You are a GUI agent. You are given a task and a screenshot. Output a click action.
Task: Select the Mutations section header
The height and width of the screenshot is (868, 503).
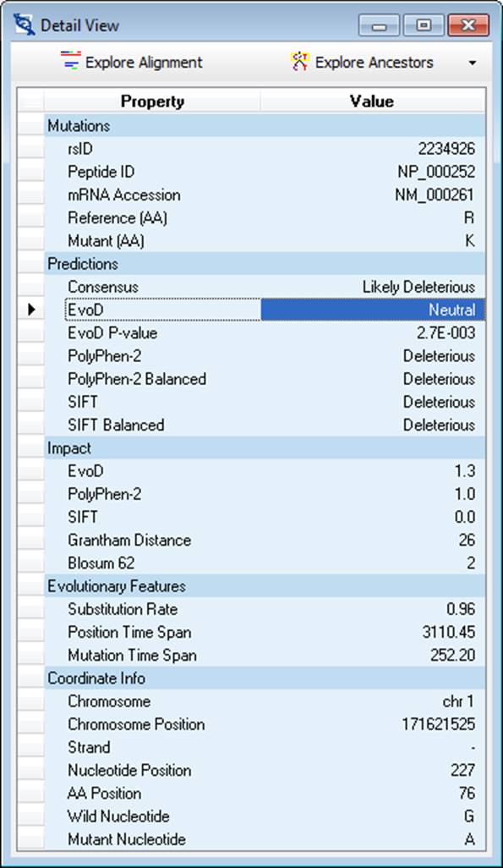[x=265, y=126]
